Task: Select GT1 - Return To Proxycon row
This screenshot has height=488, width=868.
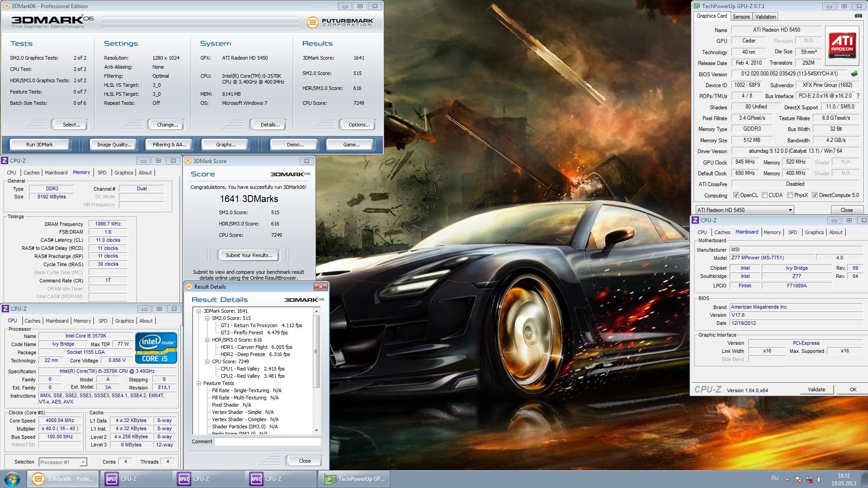Action: (261, 325)
